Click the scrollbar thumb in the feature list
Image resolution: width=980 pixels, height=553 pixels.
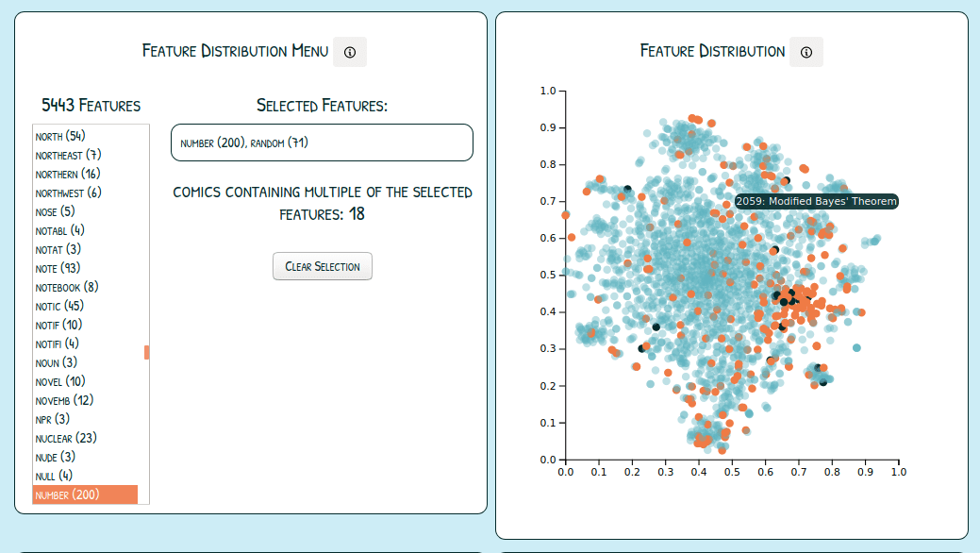click(145, 353)
